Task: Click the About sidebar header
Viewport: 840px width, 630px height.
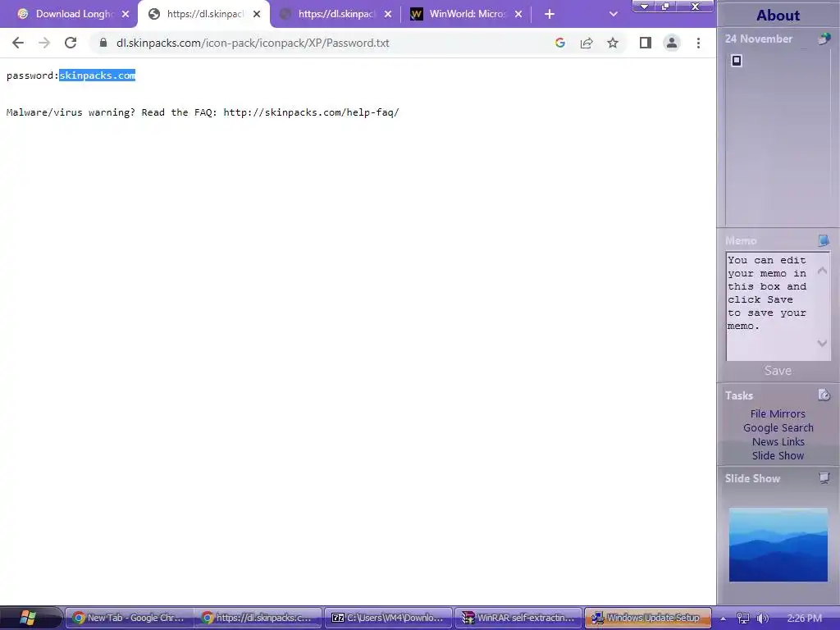Action: (778, 15)
